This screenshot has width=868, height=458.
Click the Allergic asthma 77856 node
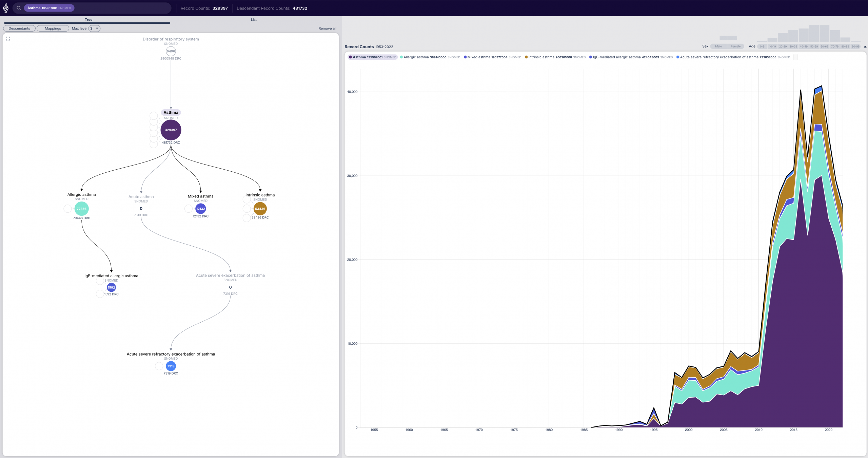click(81, 209)
